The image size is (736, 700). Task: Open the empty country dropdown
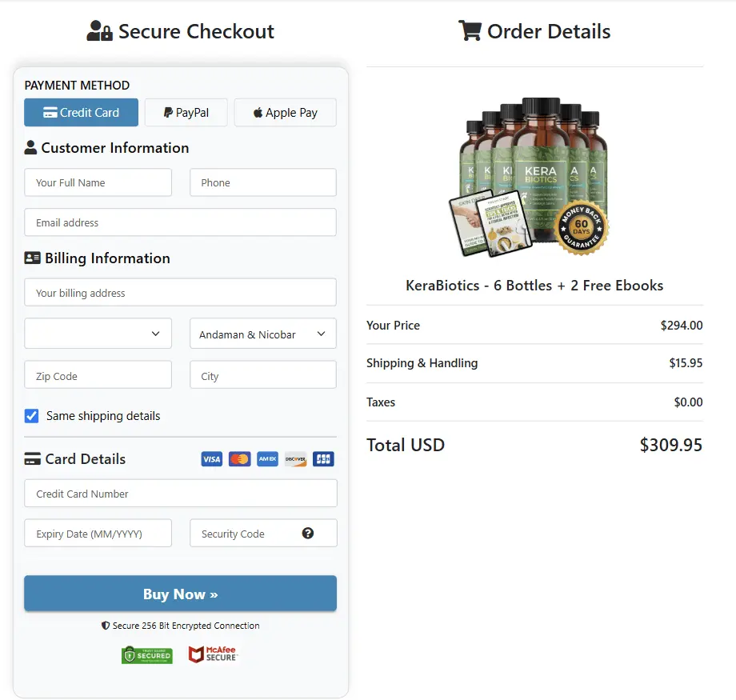pos(98,334)
